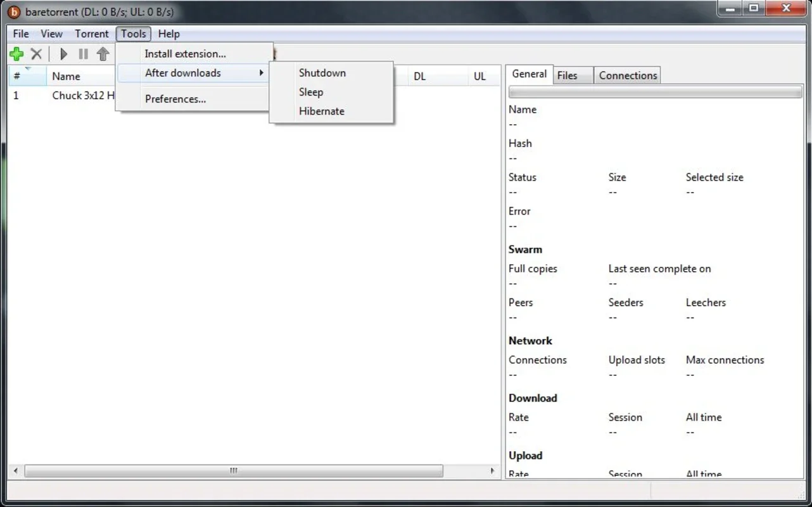Open the Help menu
Screen dimensions: 812x507
point(168,34)
